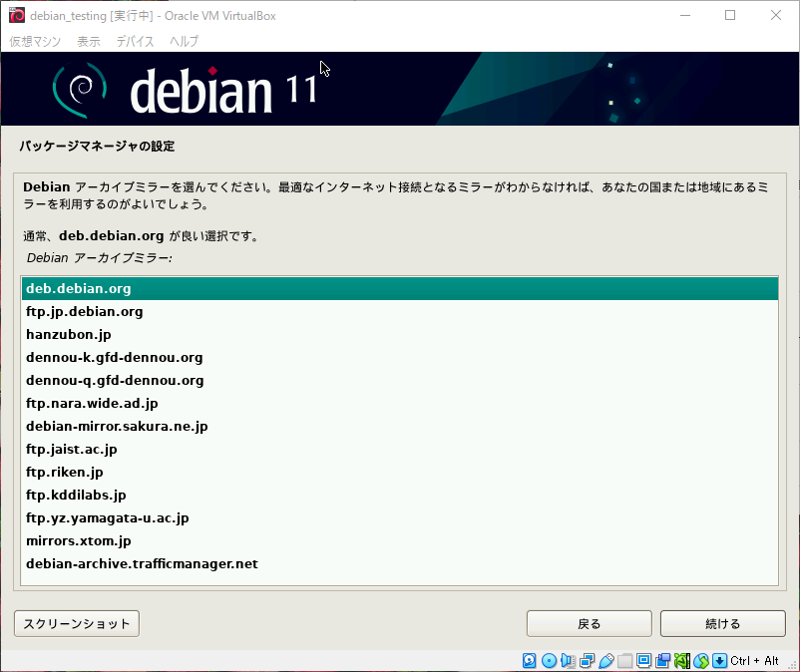The image size is (800, 672).
Task: Open the デバイス menu
Action: pos(136,41)
